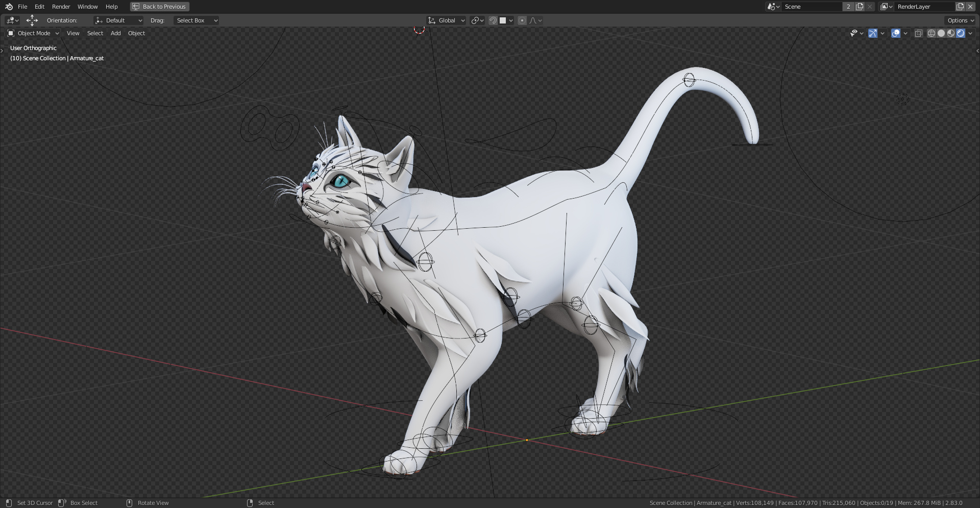Open the Help menu
Viewport: 980px width, 508px height.
click(x=111, y=7)
